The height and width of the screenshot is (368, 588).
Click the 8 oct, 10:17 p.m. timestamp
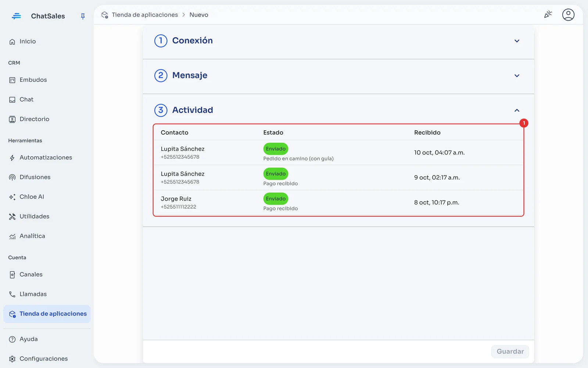437,202
